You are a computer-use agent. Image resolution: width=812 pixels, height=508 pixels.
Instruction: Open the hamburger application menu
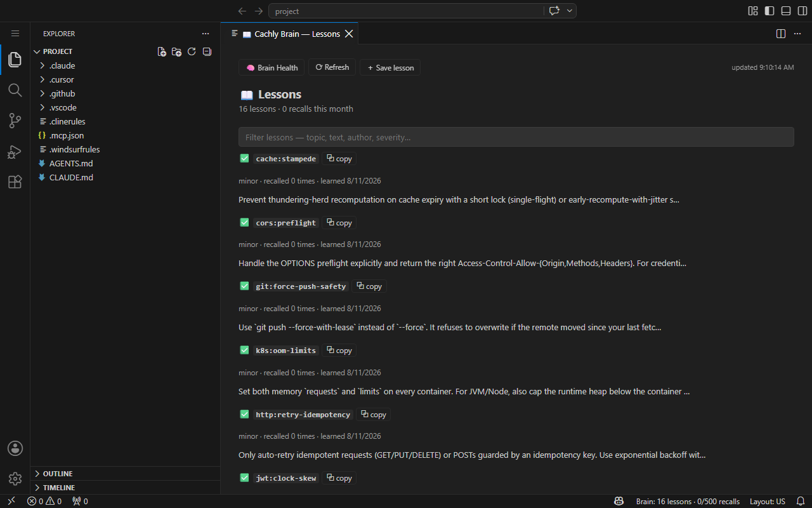[15, 34]
